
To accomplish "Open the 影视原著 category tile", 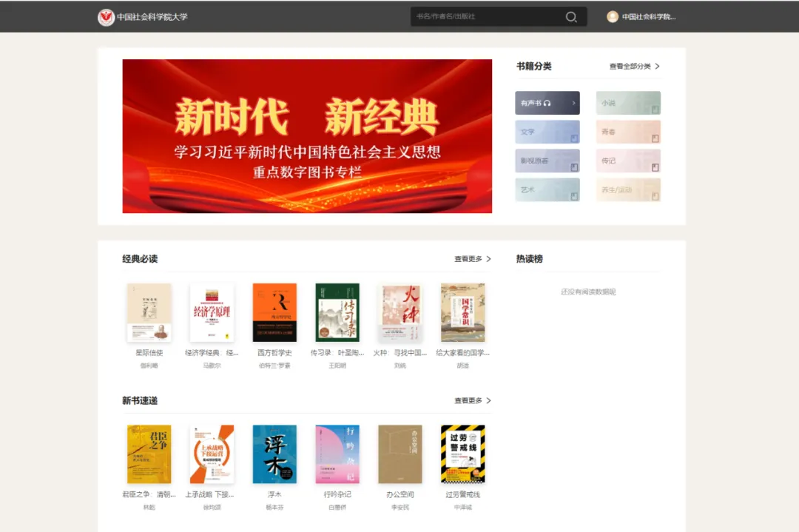I will pyautogui.click(x=547, y=161).
